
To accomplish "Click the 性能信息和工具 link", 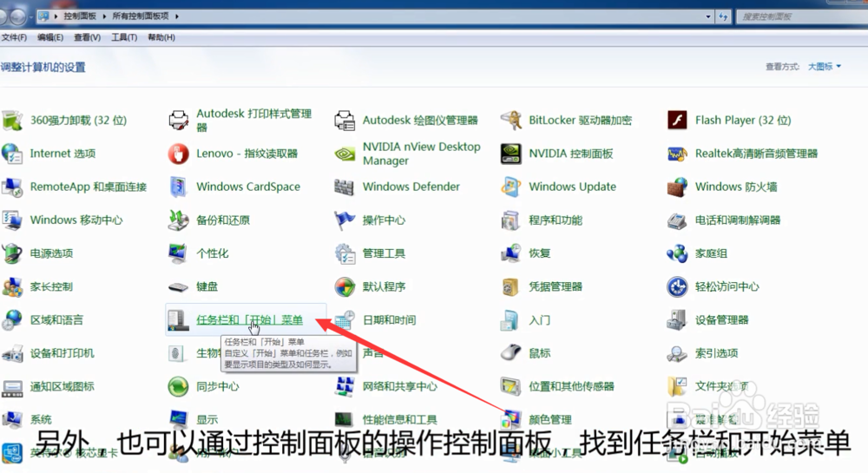I will pos(399,419).
